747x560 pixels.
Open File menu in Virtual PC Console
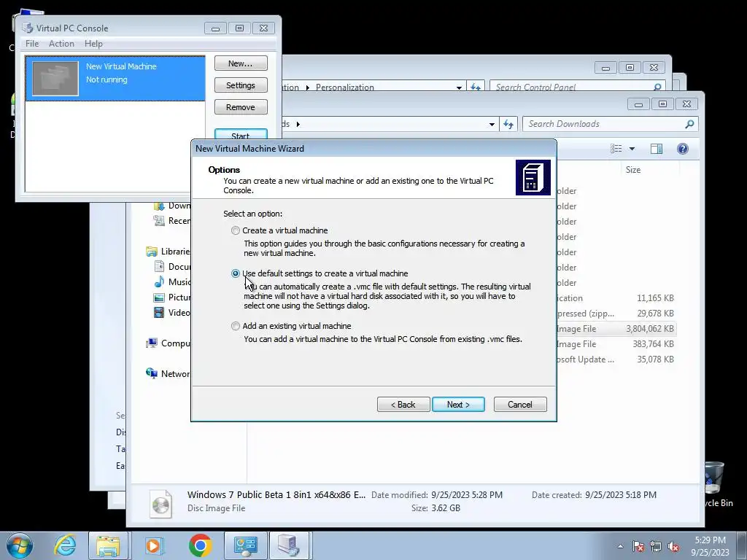(32, 43)
